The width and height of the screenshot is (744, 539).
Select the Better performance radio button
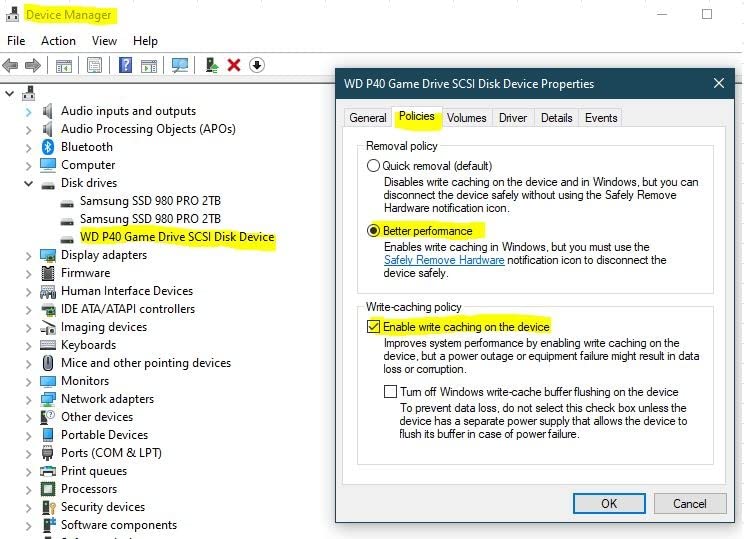pos(373,231)
